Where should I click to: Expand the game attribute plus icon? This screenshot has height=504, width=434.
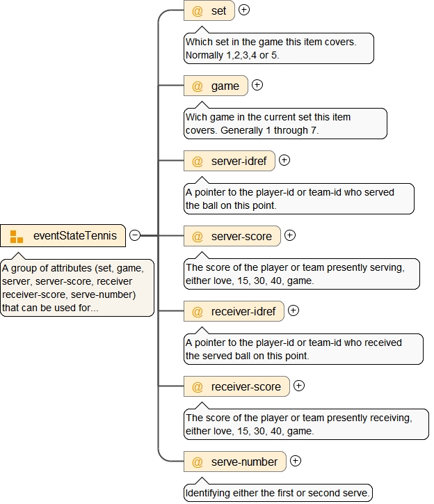(x=257, y=85)
